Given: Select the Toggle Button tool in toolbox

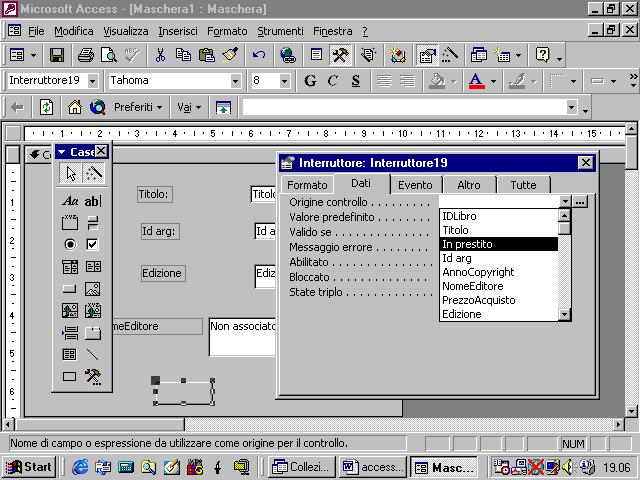Looking at the screenshot, I should pos(93,223).
